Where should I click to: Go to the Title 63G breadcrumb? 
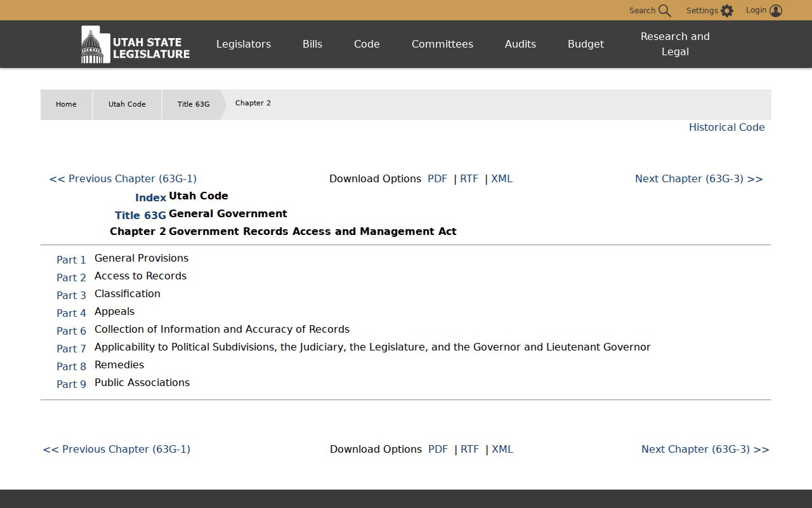click(x=193, y=104)
